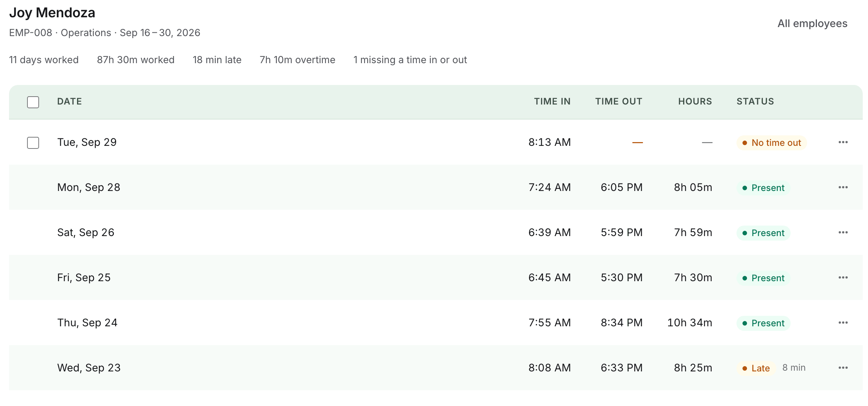Open more options for Wed, Sep 23

[843, 368]
